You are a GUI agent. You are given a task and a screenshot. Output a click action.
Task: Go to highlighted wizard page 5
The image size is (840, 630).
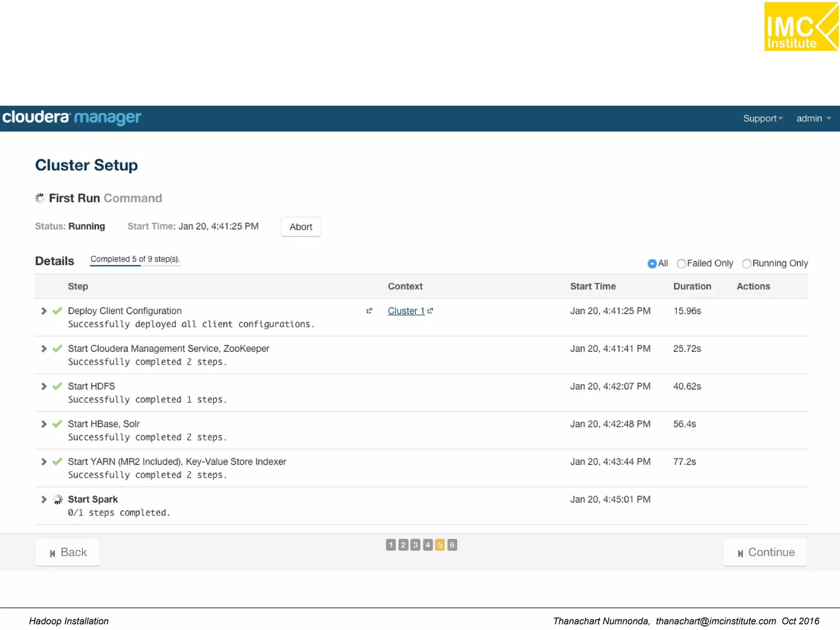pos(440,545)
